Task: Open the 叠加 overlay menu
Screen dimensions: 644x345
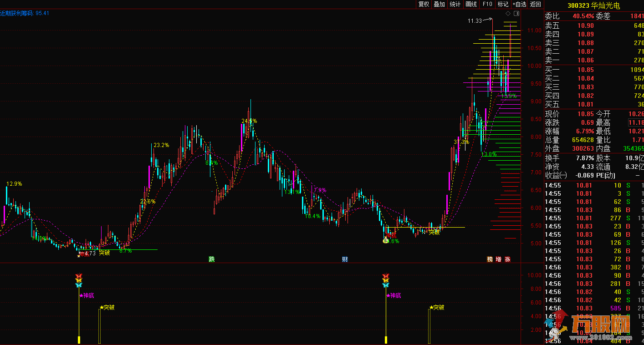Action: pyautogui.click(x=439, y=4)
